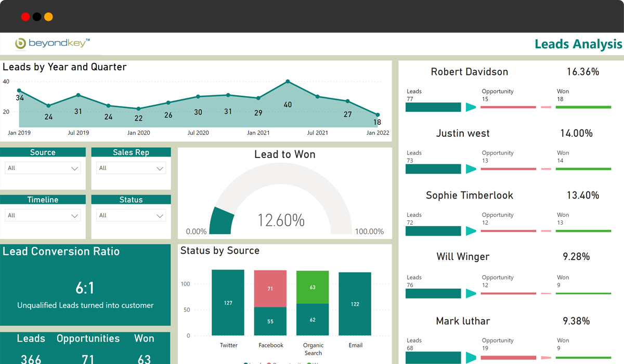Click the black window control dot
This screenshot has height=364, width=624.
coord(37,17)
